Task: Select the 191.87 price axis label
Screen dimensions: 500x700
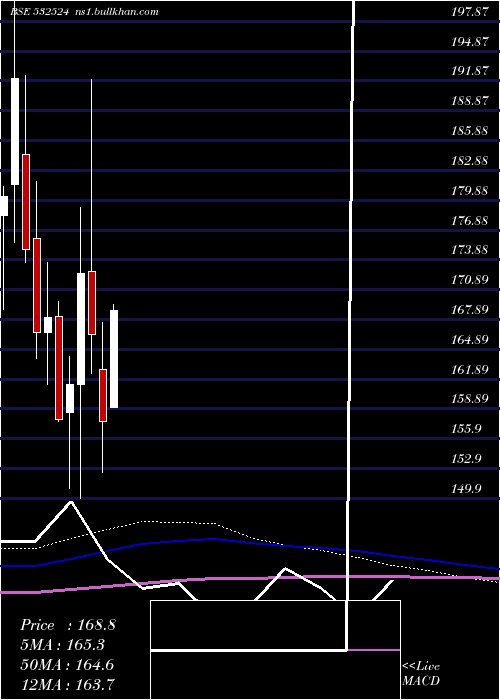Action: pos(469,71)
